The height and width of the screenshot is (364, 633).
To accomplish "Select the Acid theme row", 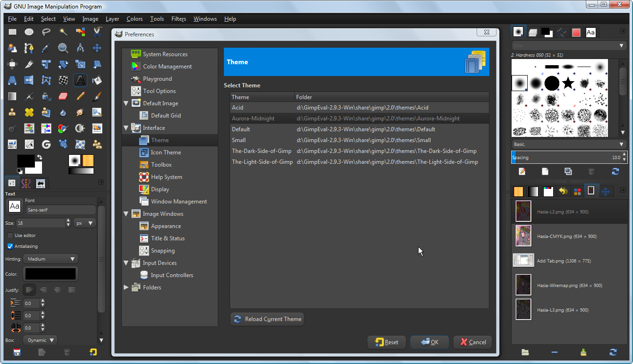I will (x=359, y=108).
